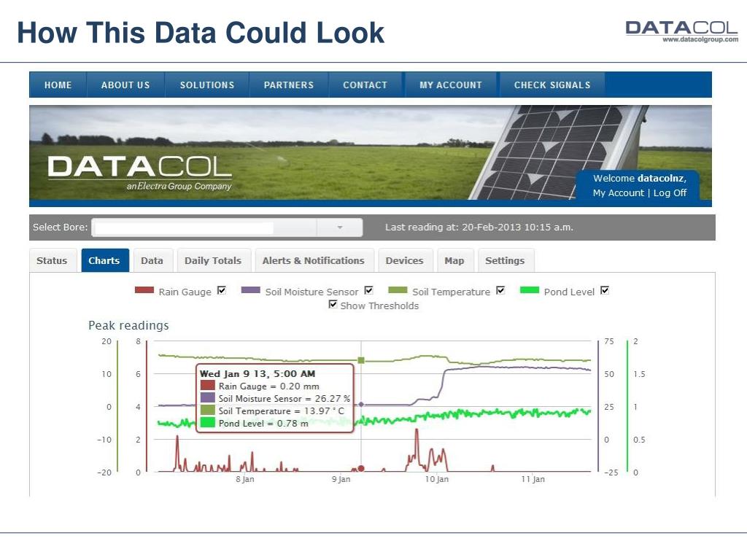The image size is (747, 560).
Task: Uncheck the Pond Level checkbox
Action: (x=605, y=290)
